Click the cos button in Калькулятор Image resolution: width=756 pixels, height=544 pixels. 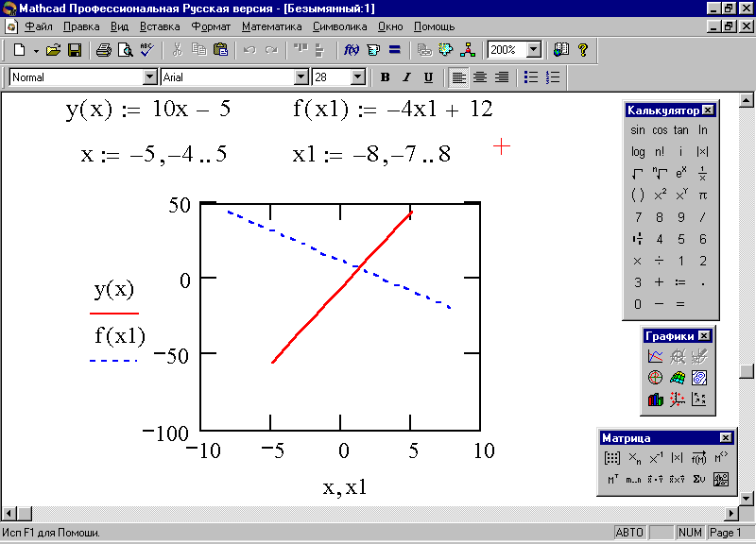660,130
